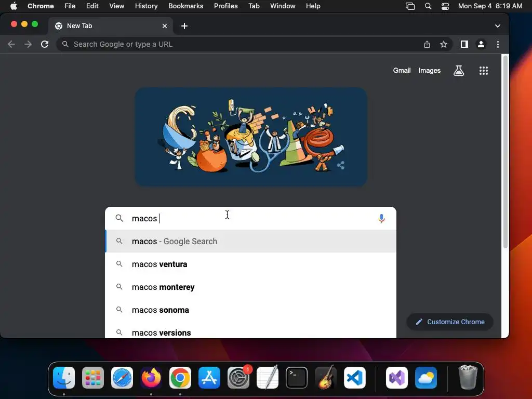Click the page vertical scrollbar
532x399 pixels.
tap(505, 152)
